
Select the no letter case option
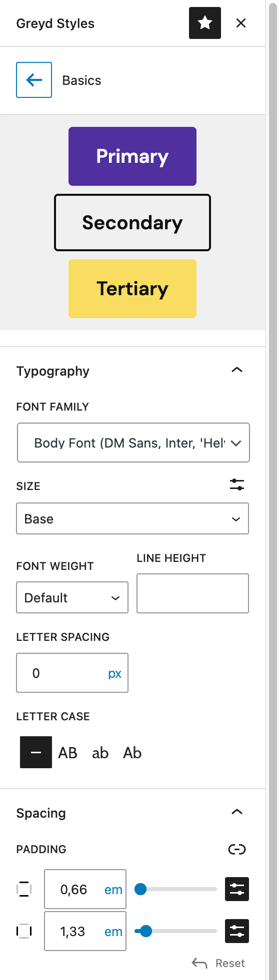coord(36,752)
